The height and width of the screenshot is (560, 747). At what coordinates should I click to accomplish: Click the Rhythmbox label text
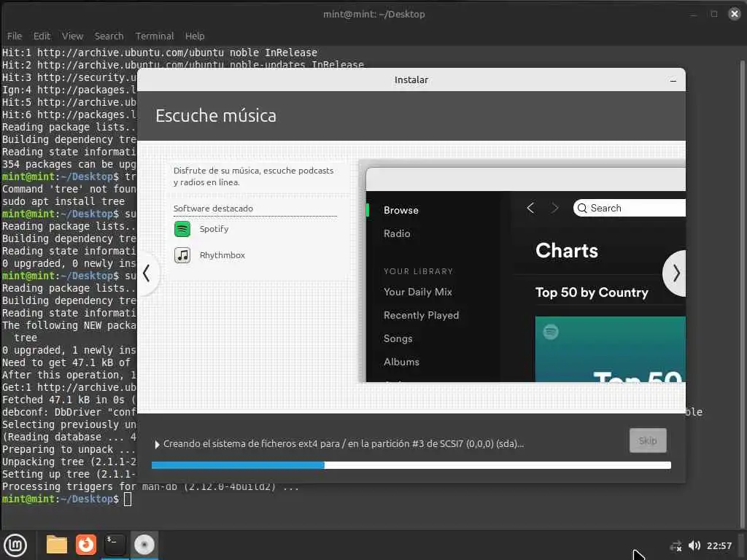[x=222, y=255]
